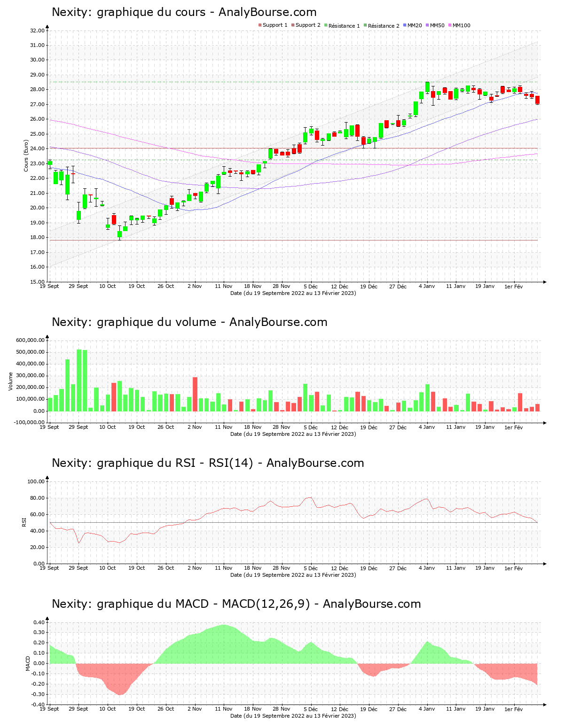
Task: Click the -0.20 value on MACD axis
Action: 38,684
